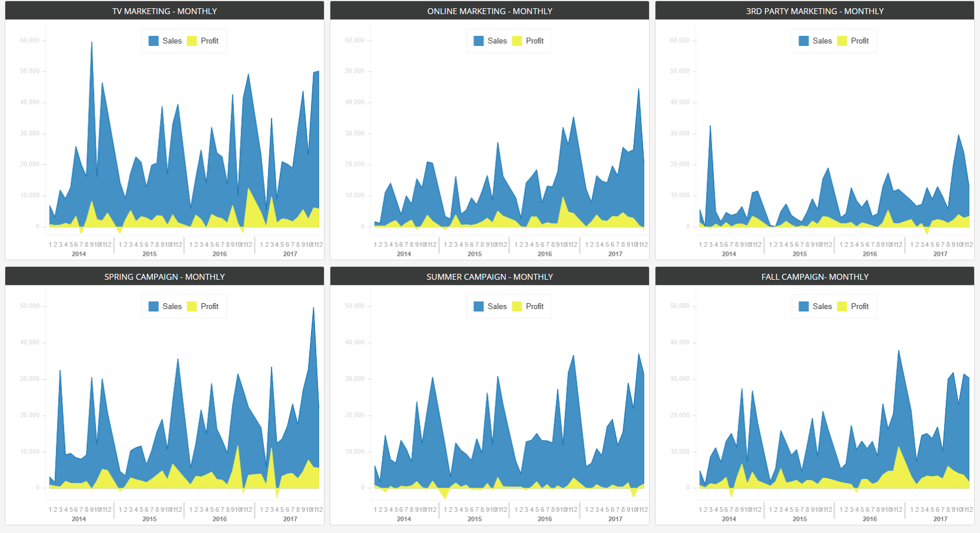Click 2017 axis label in Fall Campaign chart

pos(941,519)
